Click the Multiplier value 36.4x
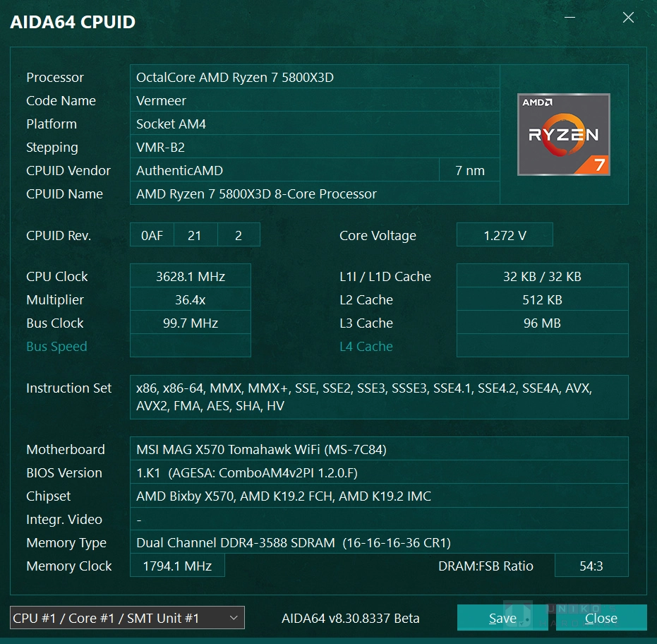 (191, 299)
